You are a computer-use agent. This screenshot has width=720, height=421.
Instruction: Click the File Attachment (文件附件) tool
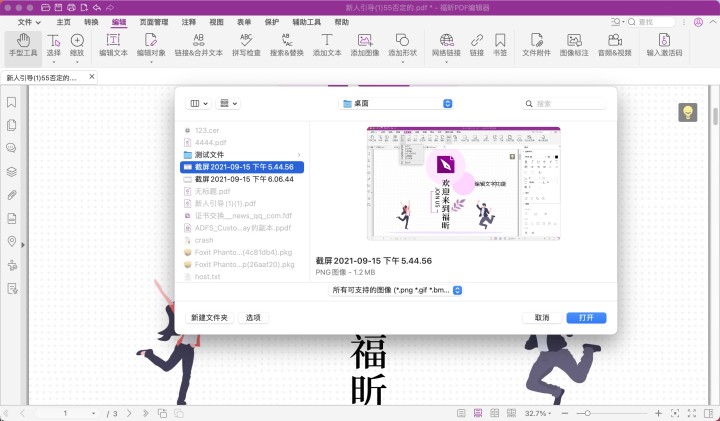click(538, 43)
